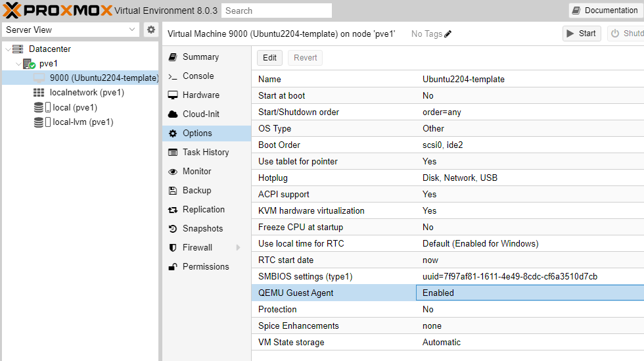Select the QEMU Guest Agent row
This screenshot has width=644, height=361.
[448, 293]
